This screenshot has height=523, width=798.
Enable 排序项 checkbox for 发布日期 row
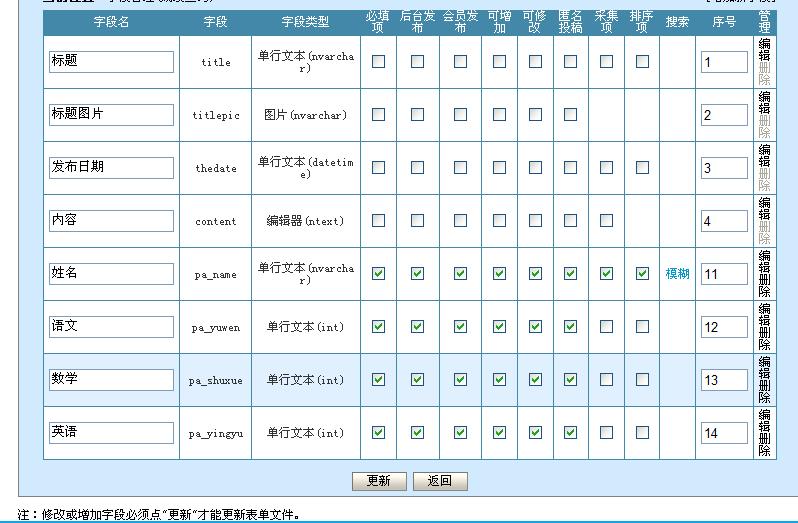(x=642, y=168)
